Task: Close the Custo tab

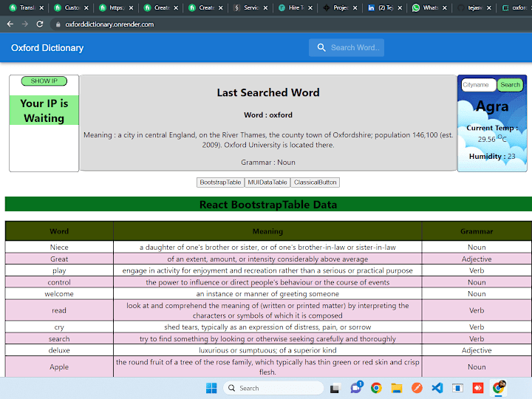Action: pos(86,7)
